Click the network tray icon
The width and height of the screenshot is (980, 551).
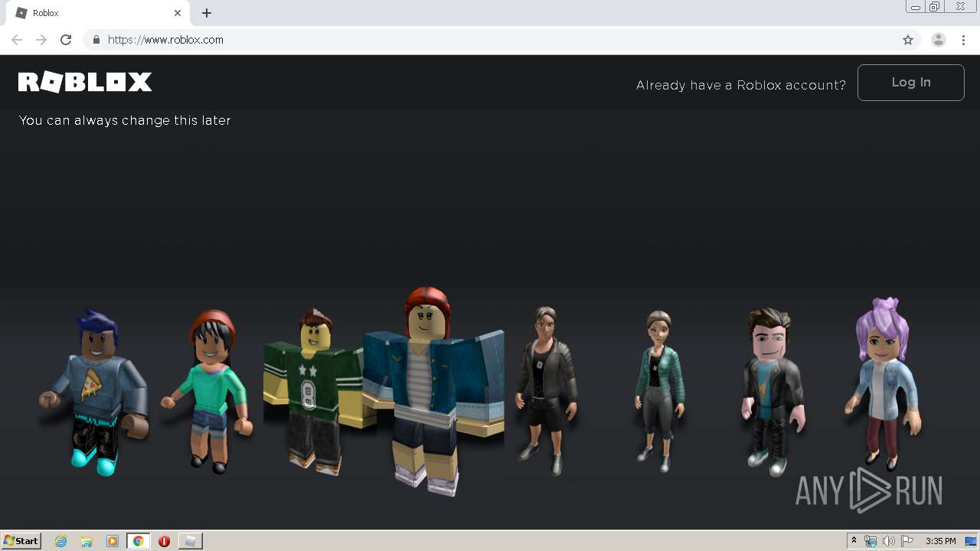(x=871, y=541)
